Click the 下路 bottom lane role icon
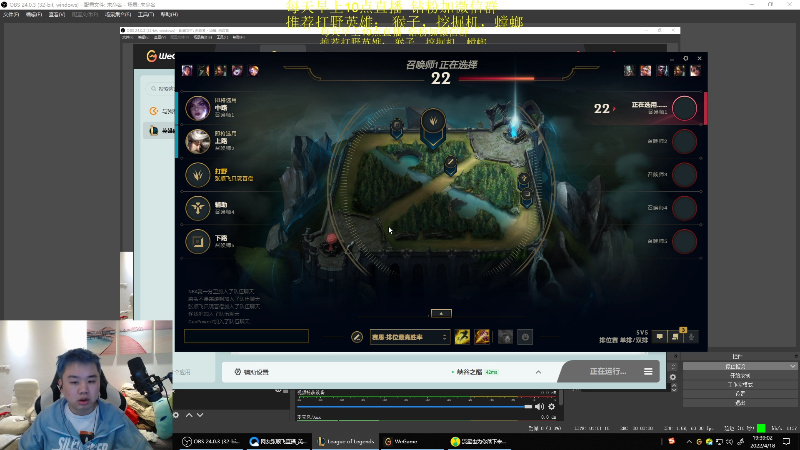800x450 pixels. point(197,241)
